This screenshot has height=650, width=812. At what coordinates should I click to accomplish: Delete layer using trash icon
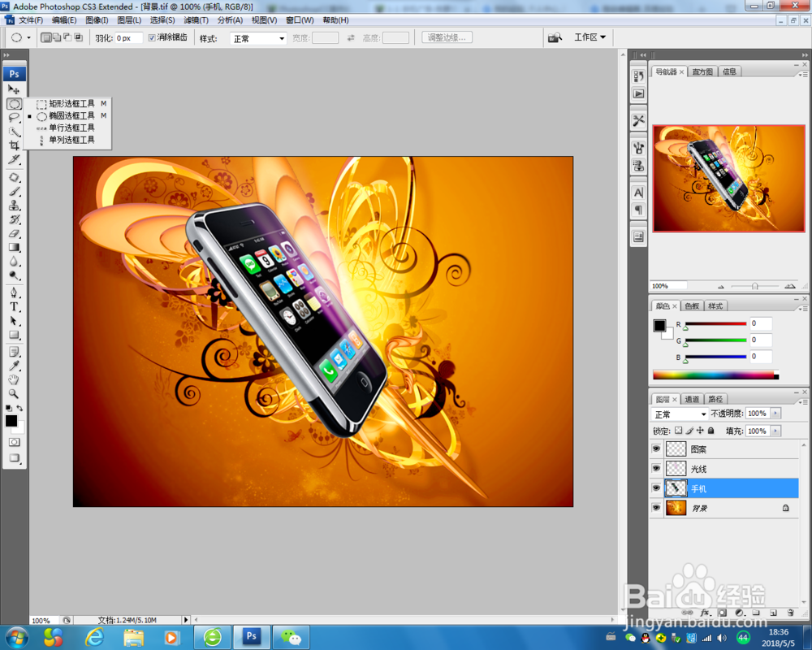coord(790,613)
